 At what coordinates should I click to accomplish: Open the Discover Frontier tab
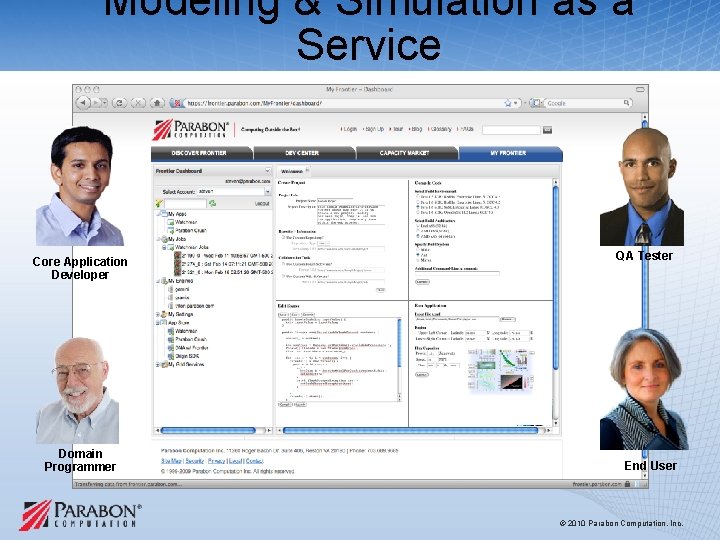point(202,153)
